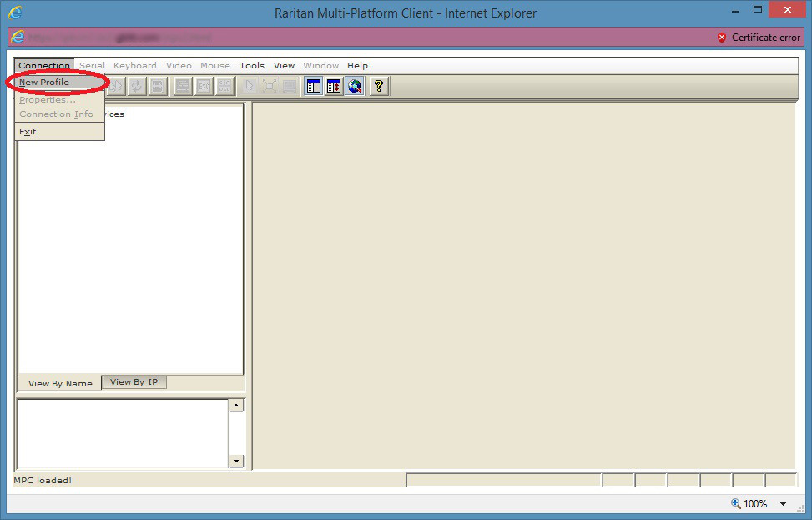Viewport: 812px width, 520px height.
Task: Open the Tools menu
Action: pos(252,65)
